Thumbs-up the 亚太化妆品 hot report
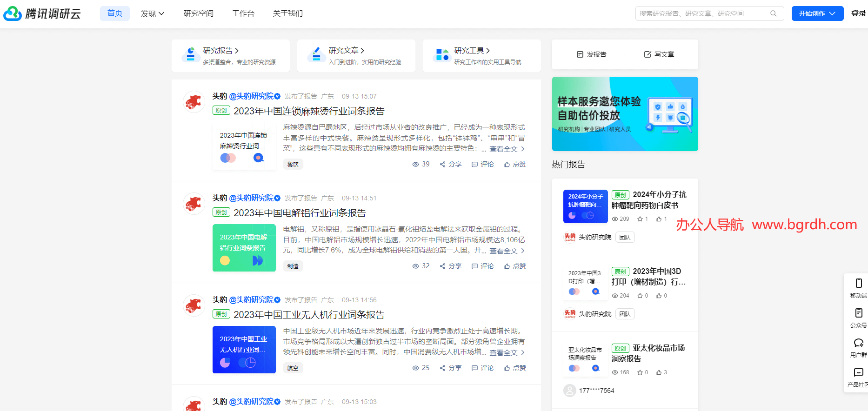The width and height of the screenshot is (868, 411). click(x=659, y=372)
